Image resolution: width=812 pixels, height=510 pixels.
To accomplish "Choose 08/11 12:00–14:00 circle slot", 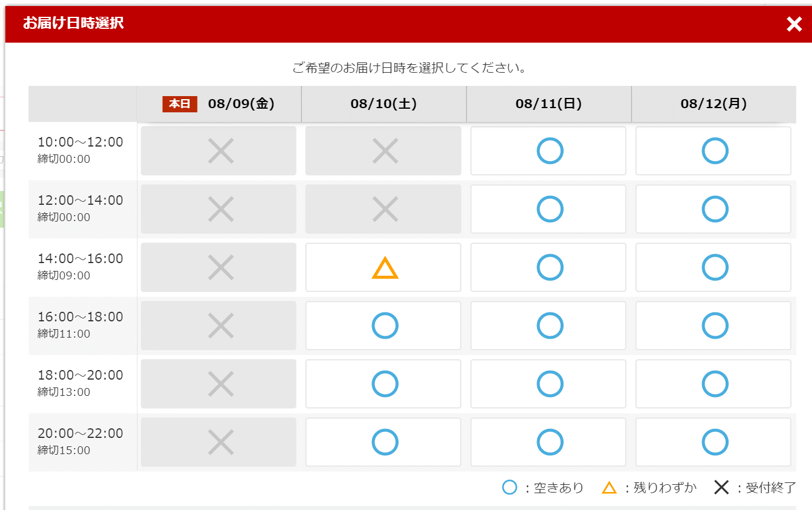I will (549, 209).
